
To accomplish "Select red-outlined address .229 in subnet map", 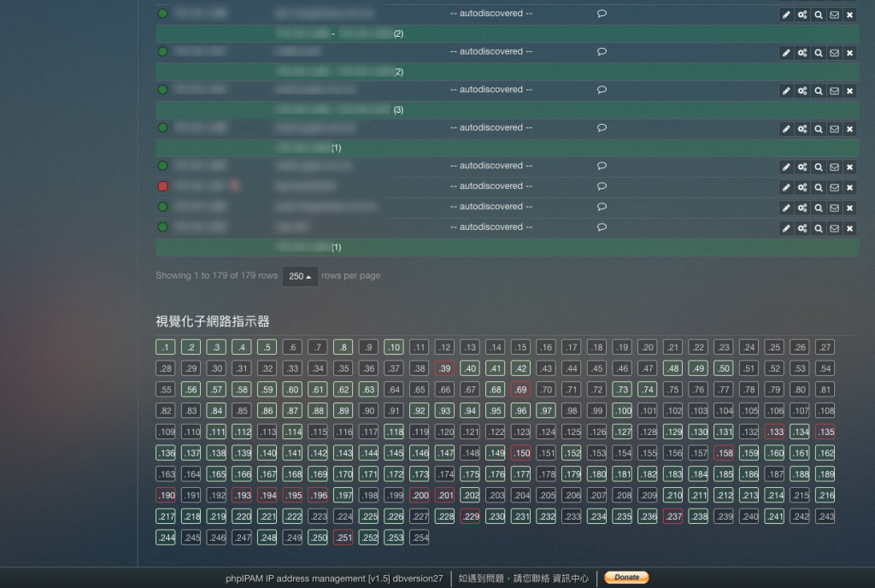I will (470, 516).
